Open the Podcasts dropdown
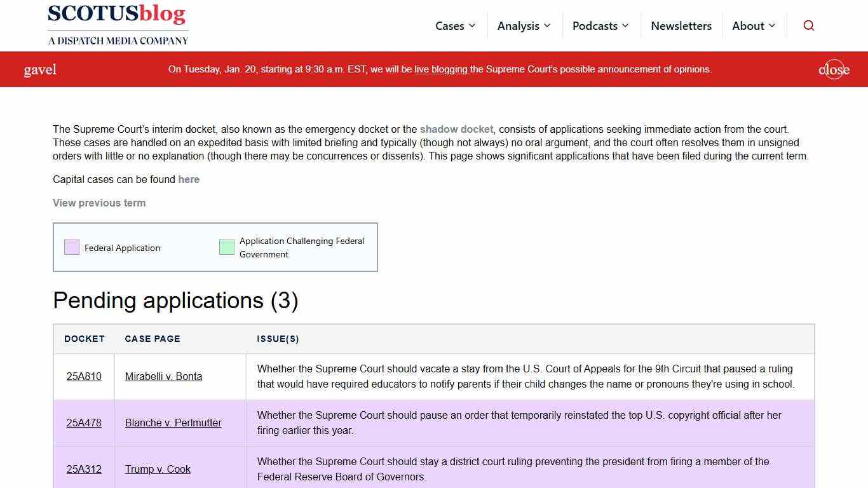868x488 pixels. (600, 25)
